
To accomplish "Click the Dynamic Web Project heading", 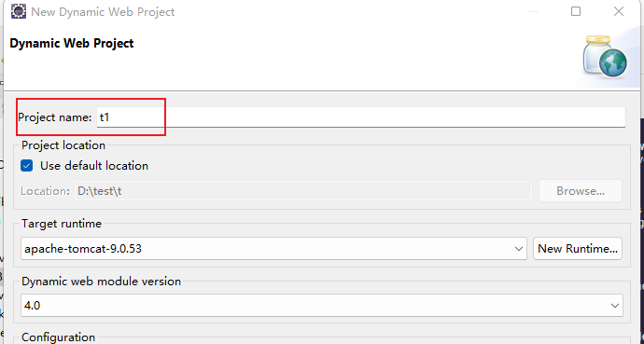I will 72,44.
